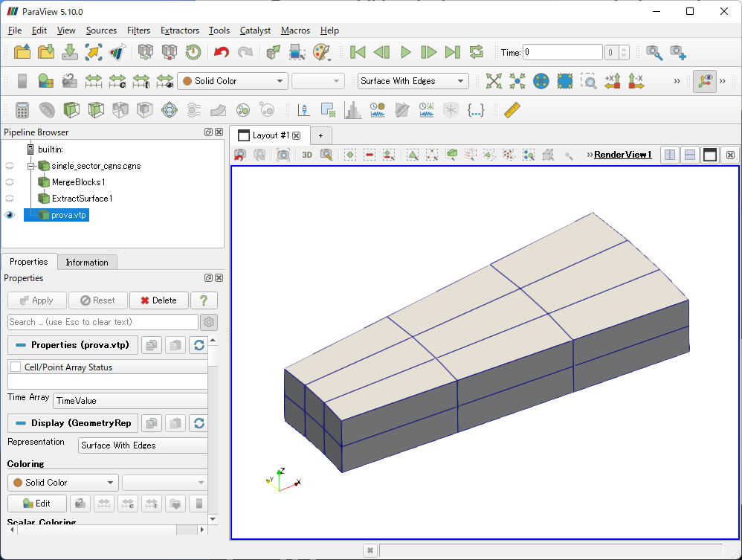This screenshot has height=560, width=742.
Task: Open the Surface With Edges toolbar dropdown
Action: coord(412,81)
